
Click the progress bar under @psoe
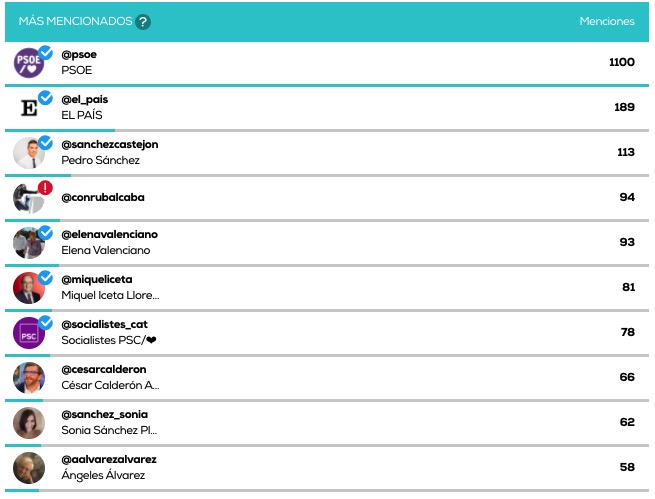click(x=327, y=86)
